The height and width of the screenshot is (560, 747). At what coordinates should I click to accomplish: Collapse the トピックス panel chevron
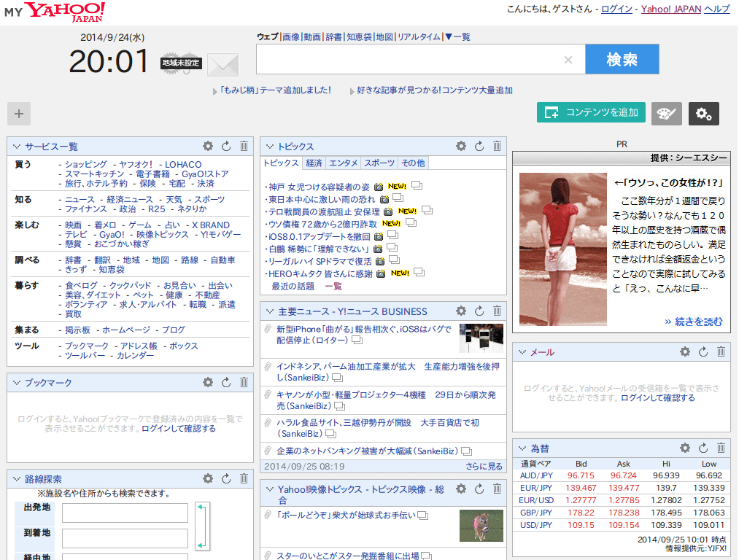pyautogui.click(x=270, y=147)
